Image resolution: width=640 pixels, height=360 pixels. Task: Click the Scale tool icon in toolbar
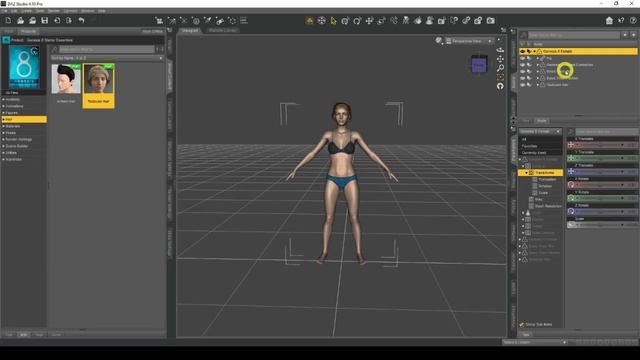pos(381,20)
